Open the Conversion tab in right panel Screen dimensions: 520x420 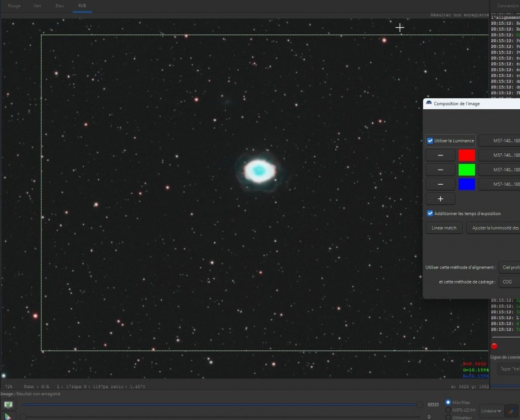click(x=508, y=6)
